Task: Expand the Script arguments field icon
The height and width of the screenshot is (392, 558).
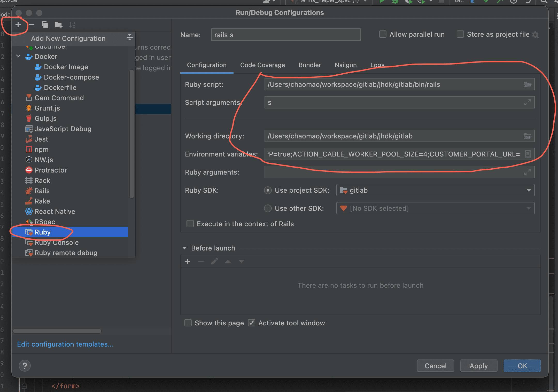Action: click(528, 102)
